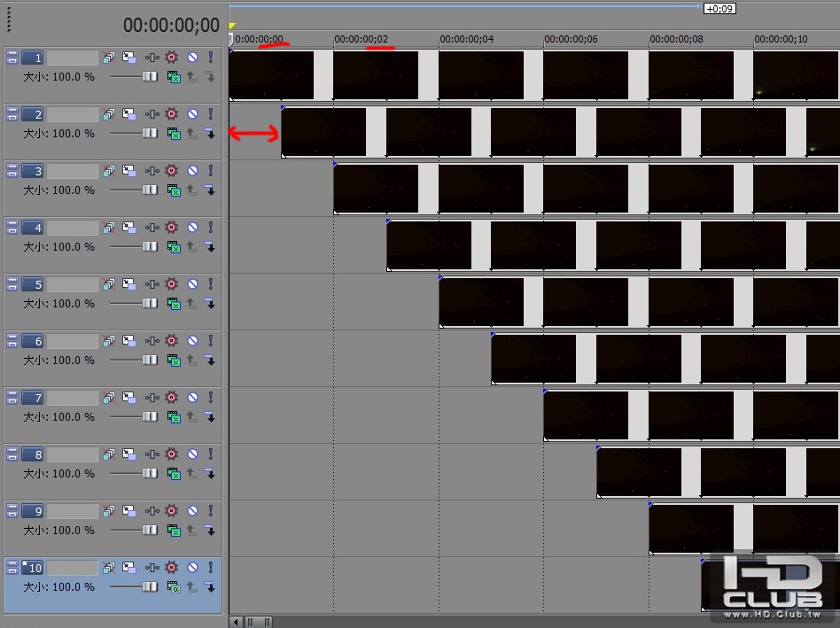Mute video track 10
840x628 pixels.
(192, 568)
